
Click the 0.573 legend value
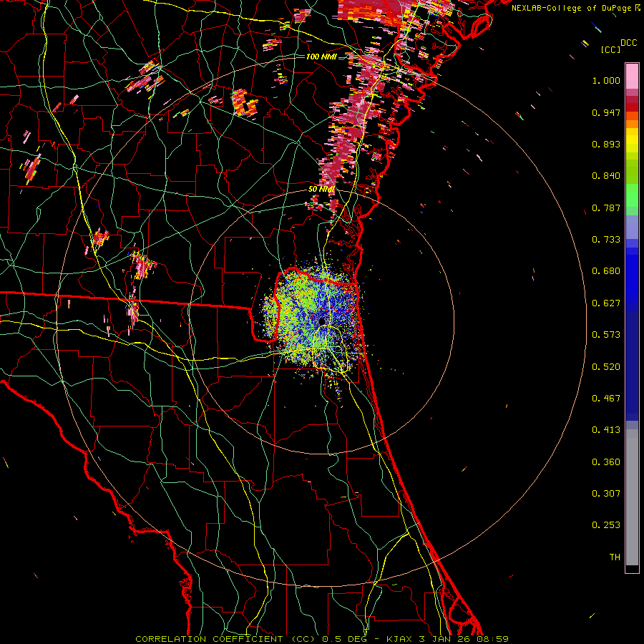pyautogui.click(x=606, y=335)
